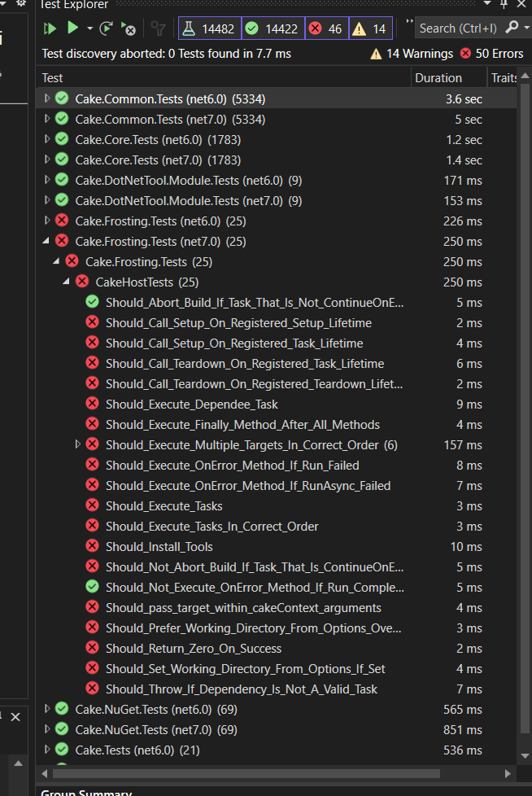Viewport: 532px width, 796px height.
Task: Select Should_Execute_Tasks test row
Action: coord(277,506)
